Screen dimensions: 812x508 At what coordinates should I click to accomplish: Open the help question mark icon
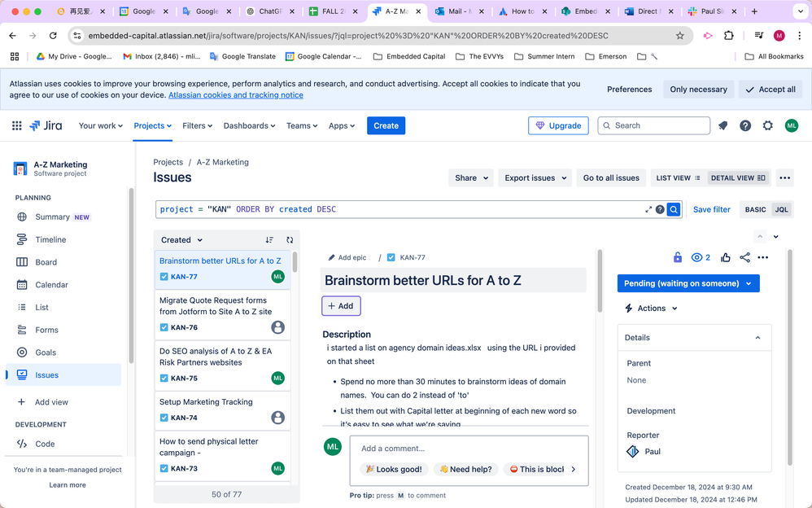click(x=745, y=125)
